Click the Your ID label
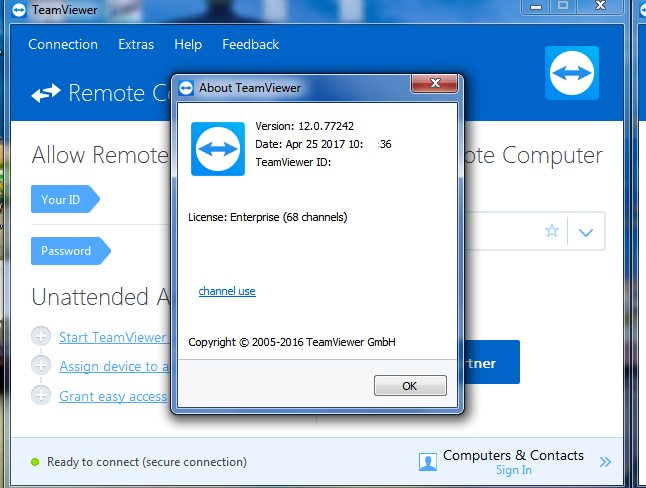 click(x=65, y=199)
